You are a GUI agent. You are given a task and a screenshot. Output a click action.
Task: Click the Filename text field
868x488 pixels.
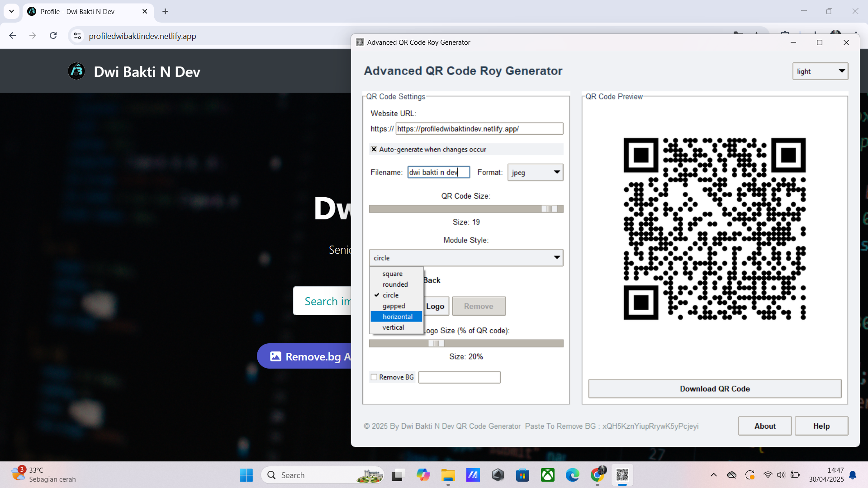click(439, 172)
